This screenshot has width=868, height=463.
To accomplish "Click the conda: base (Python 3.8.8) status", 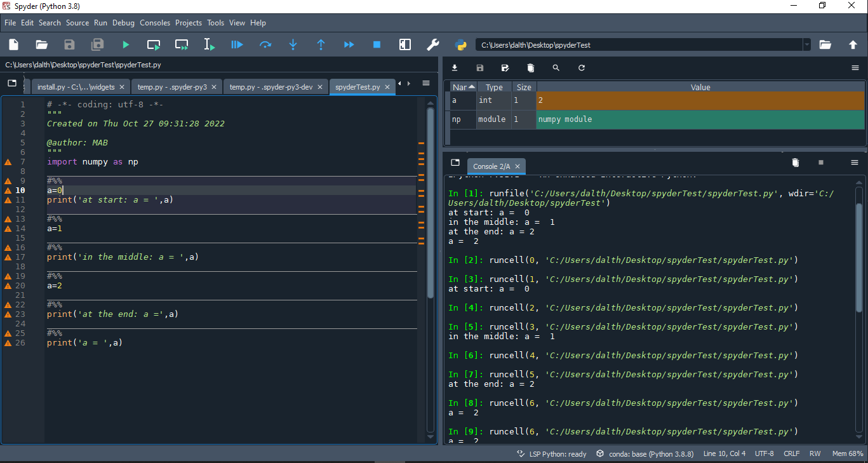I will pos(644,453).
